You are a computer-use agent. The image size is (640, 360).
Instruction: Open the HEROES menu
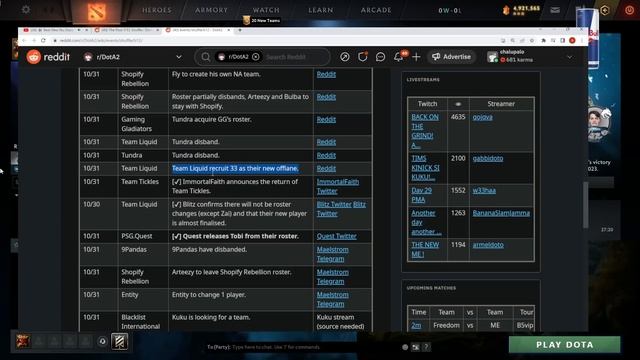157,10
